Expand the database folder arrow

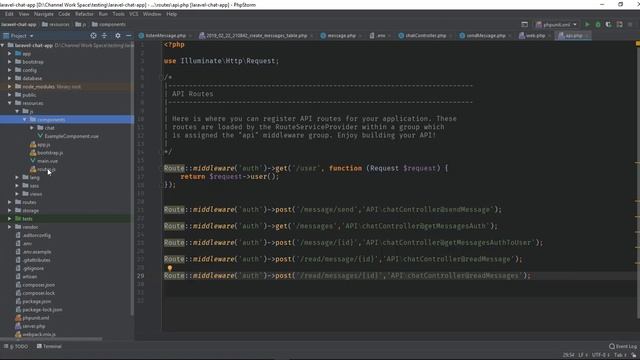(10, 78)
